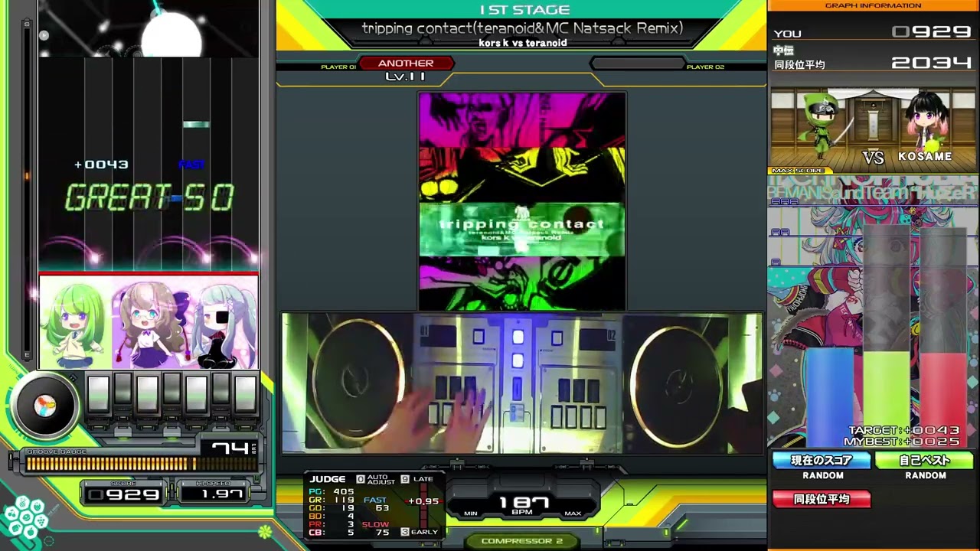980x551 pixels.
Task: Select the ANOTHER difficulty badge
Action: coord(406,64)
